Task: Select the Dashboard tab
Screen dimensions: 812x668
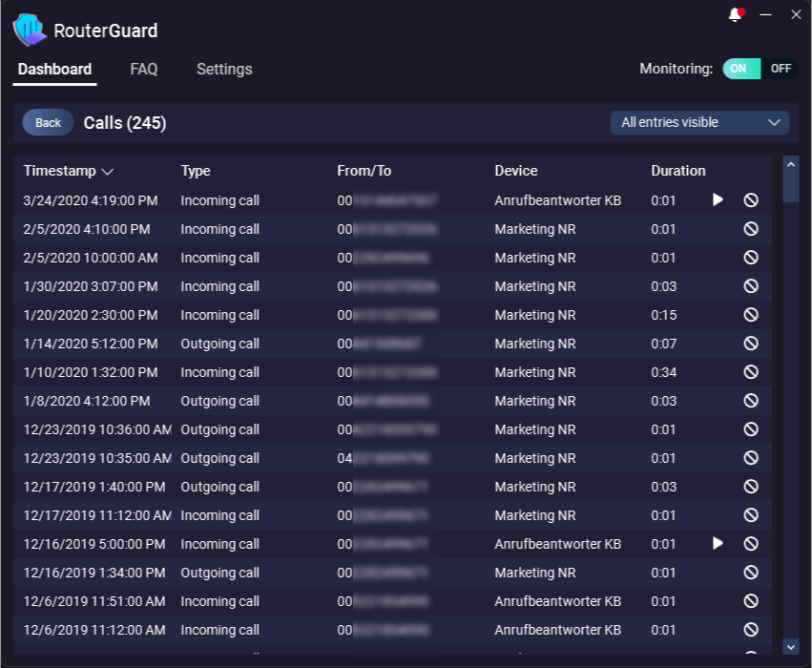Action: (54, 69)
